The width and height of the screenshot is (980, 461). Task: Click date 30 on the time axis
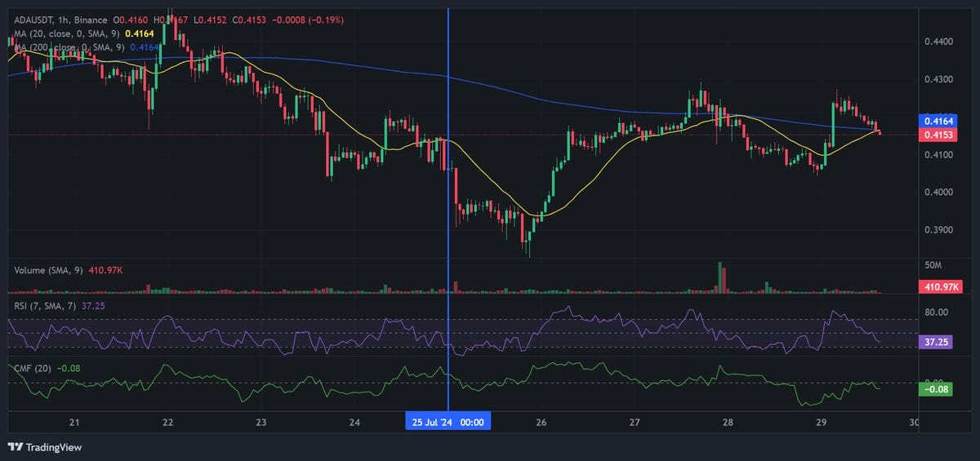[x=914, y=423]
